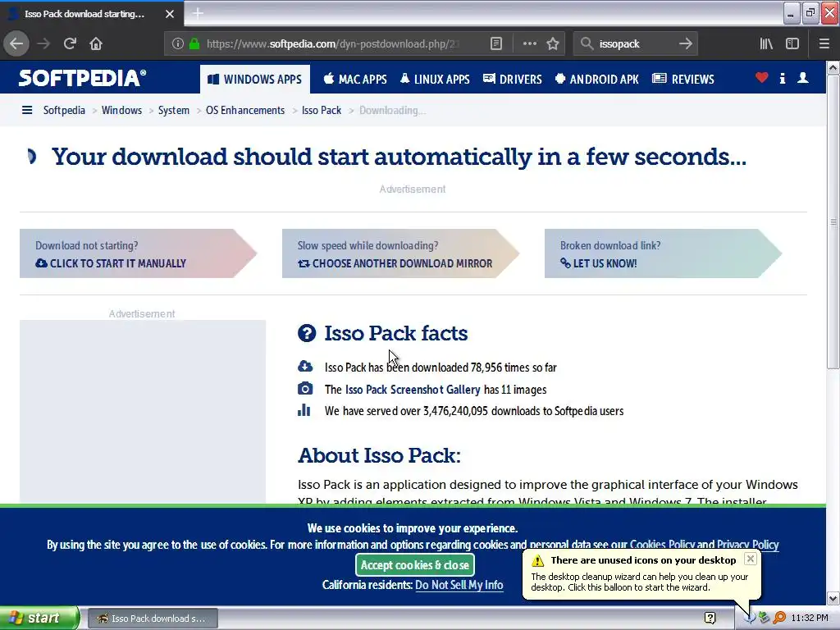Open the Android APK menu item
The width and height of the screenshot is (840, 630).
coord(597,80)
